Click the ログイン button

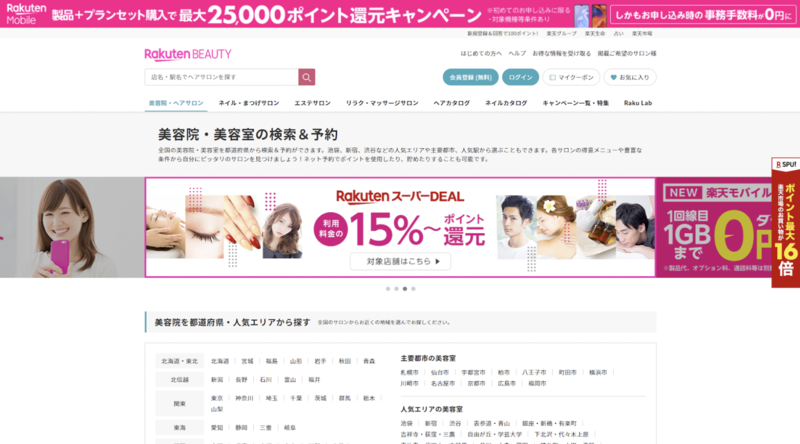520,77
